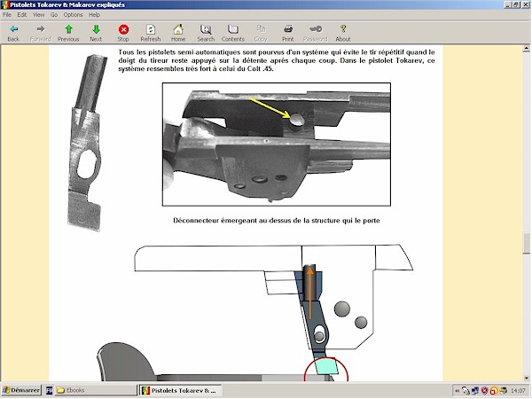Open the Go menu

[x=54, y=14]
